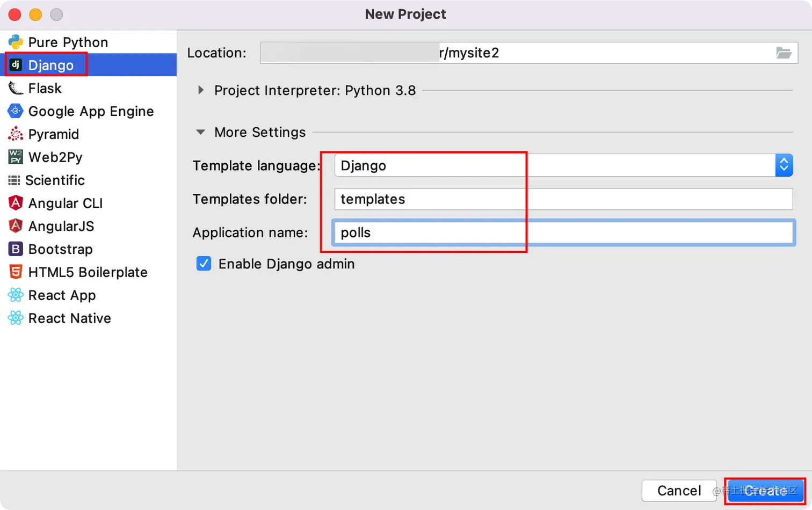Select the Web2Py icon
This screenshot has height=510, width=812.
coord(16,157)
